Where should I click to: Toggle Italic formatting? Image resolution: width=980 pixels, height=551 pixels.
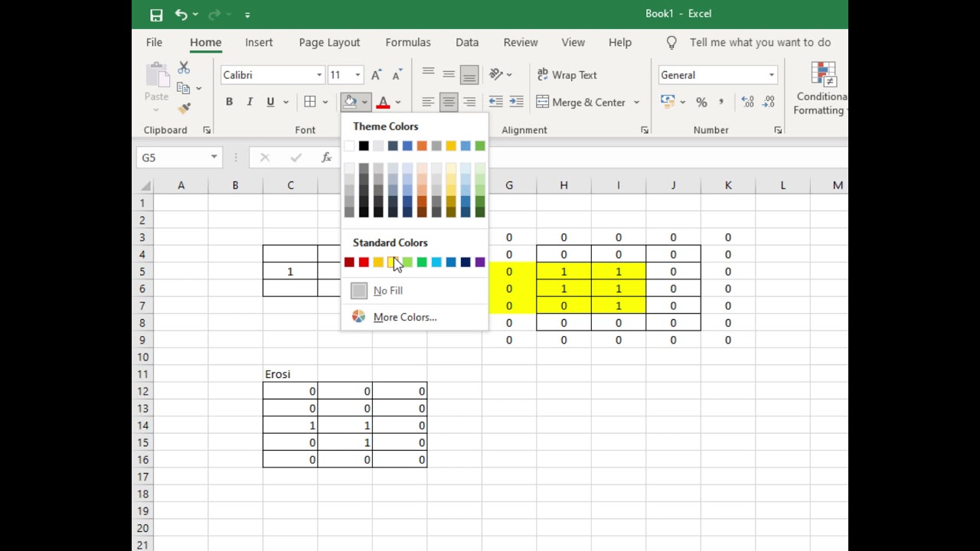tap(250, 102)
